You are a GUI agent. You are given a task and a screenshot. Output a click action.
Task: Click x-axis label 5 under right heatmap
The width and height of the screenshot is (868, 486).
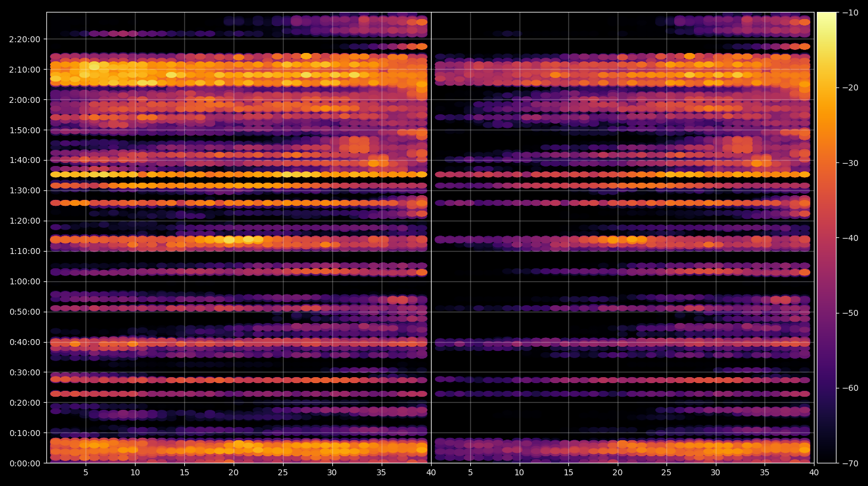(x=470, y=473)
